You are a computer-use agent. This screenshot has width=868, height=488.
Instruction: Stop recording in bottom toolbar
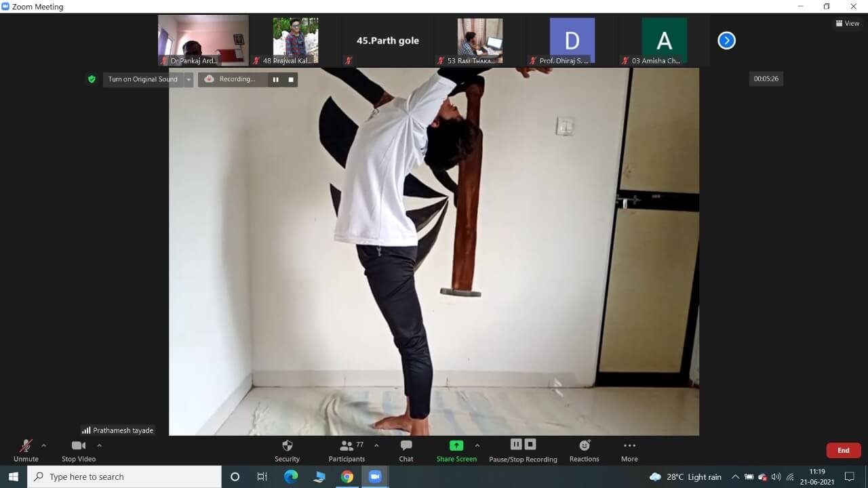(530, 445)
